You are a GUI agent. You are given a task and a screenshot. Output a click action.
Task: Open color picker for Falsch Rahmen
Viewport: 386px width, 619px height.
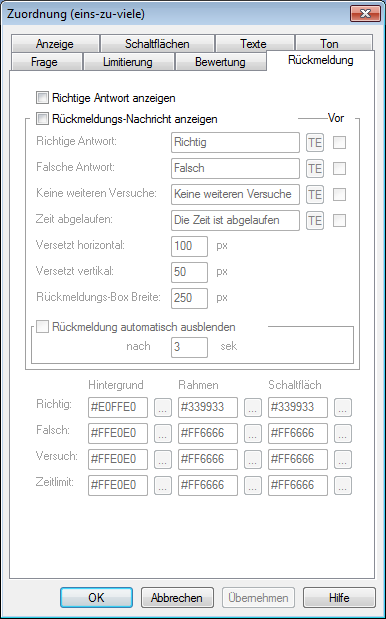point(253,433)
